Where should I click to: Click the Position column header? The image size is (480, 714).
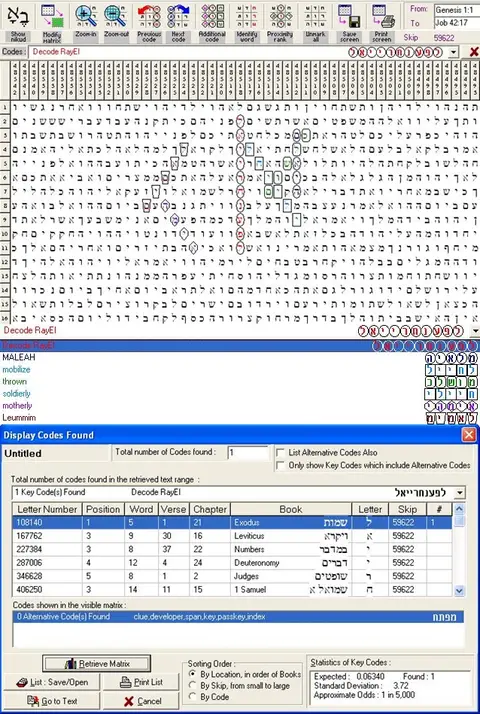(x=103, y=509)
